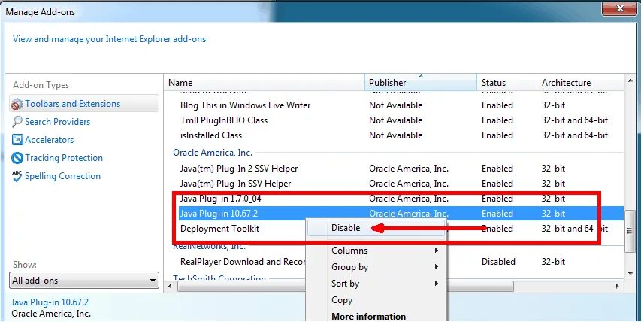Click View and manage Internet Explorer add-ons
Image resolution: width=644 pixels, height=322 pixels.
(109, 39)
